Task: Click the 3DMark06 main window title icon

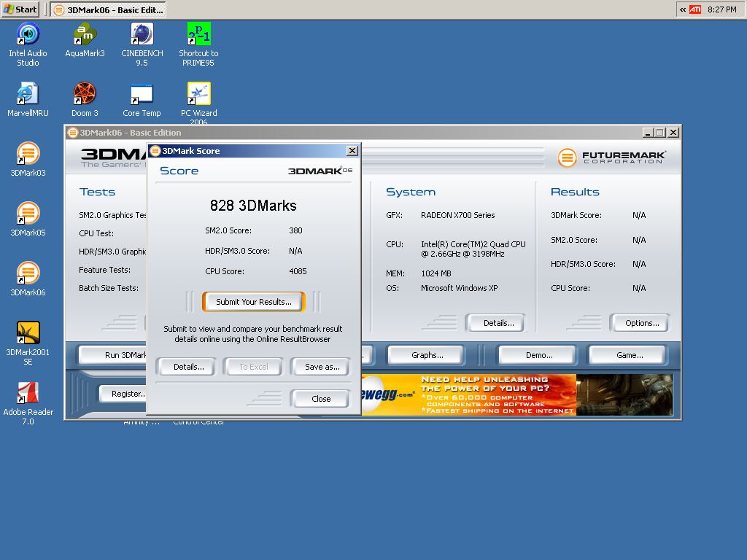Action: click(72, 133)
